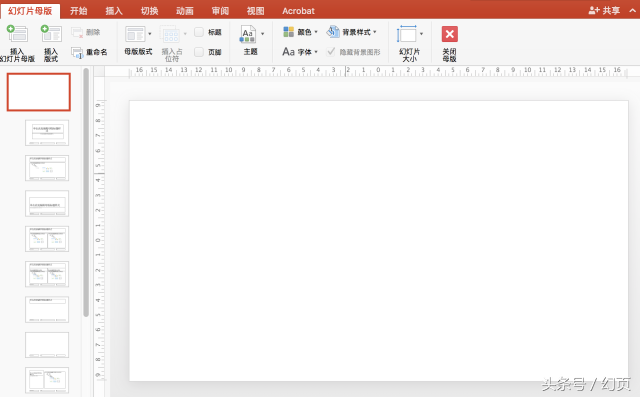This screenshot has height=397, width=640.
Task: Expand Background Styles dropdown arrow
Action: coord(375,32)
